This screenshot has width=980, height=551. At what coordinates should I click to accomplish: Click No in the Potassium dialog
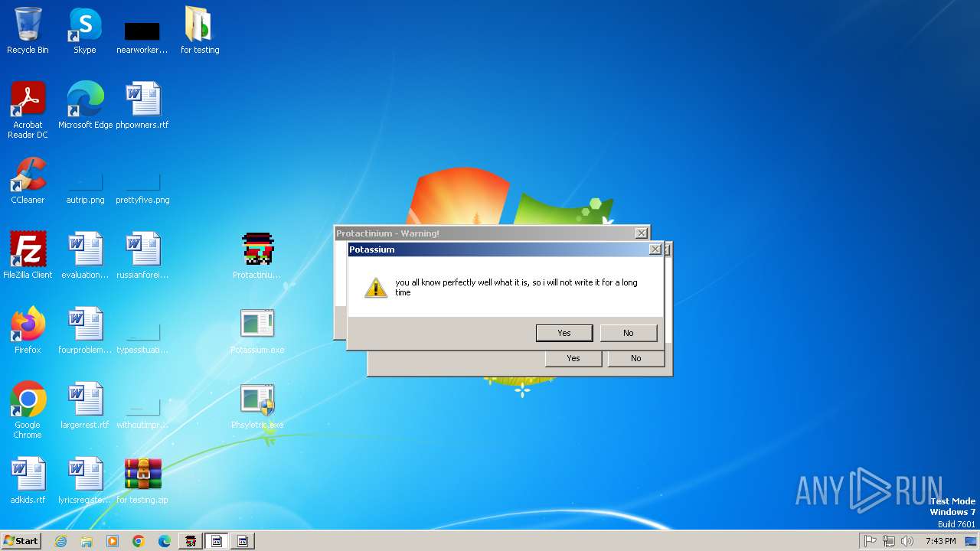click(x=629, y=333)
